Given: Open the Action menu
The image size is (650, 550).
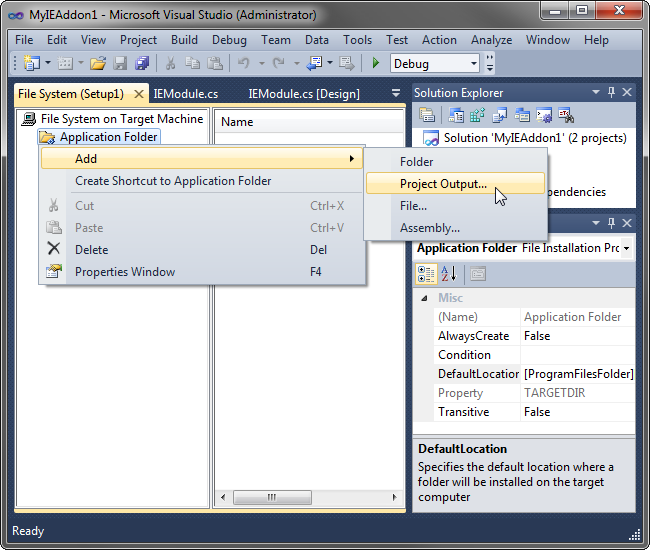Looking at the screenshot, I should click(x=439, y=40).
